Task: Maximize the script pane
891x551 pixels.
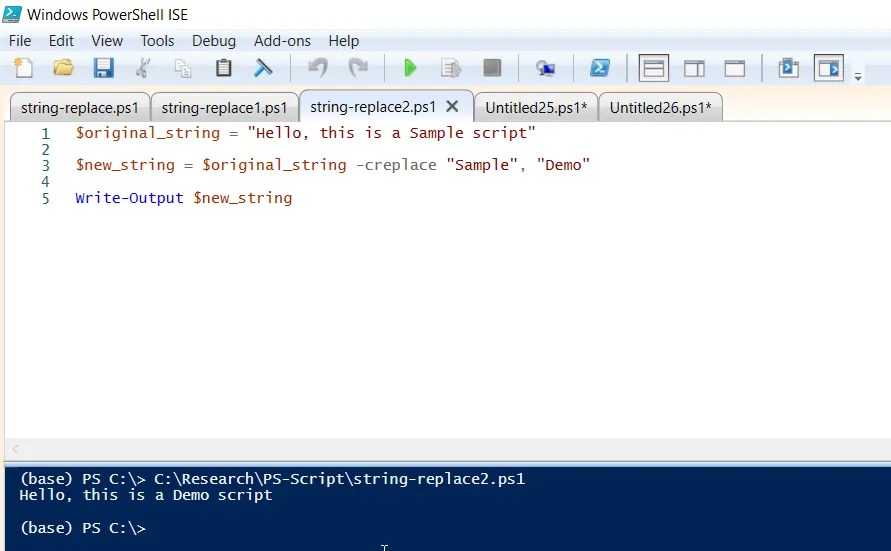Action: [735, 68]
